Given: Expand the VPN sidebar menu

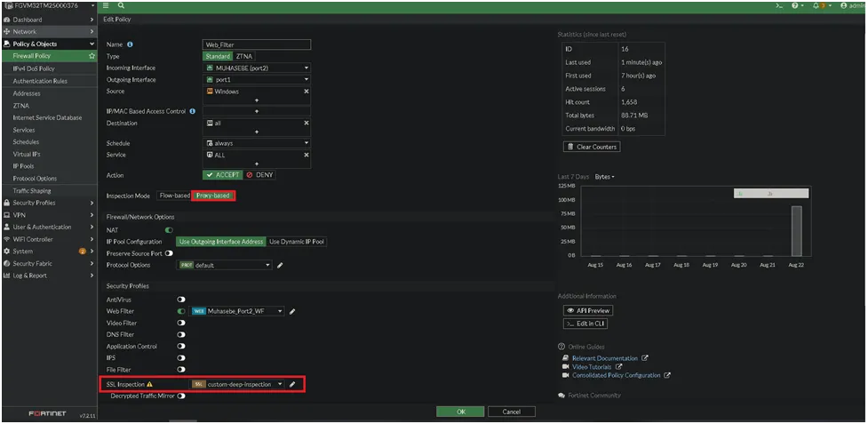Looking at the screenshot, I should [49, 215].
